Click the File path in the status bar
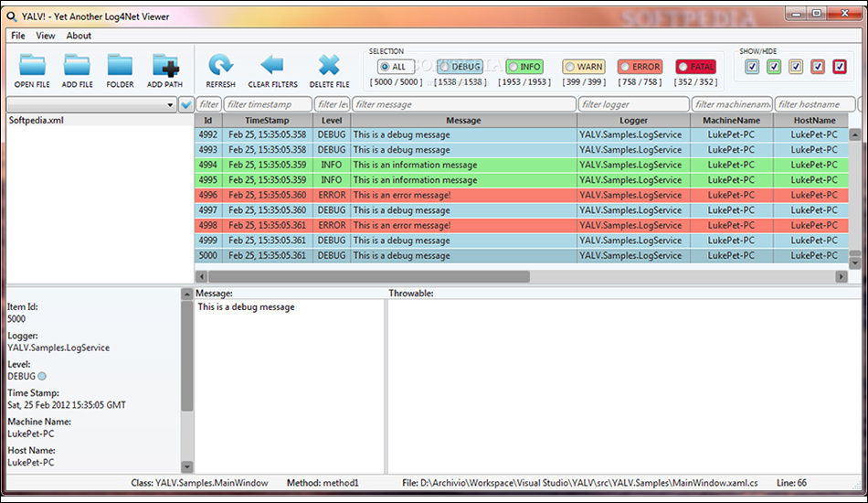This screenshot has width=868, height=503. click(579, 483)
